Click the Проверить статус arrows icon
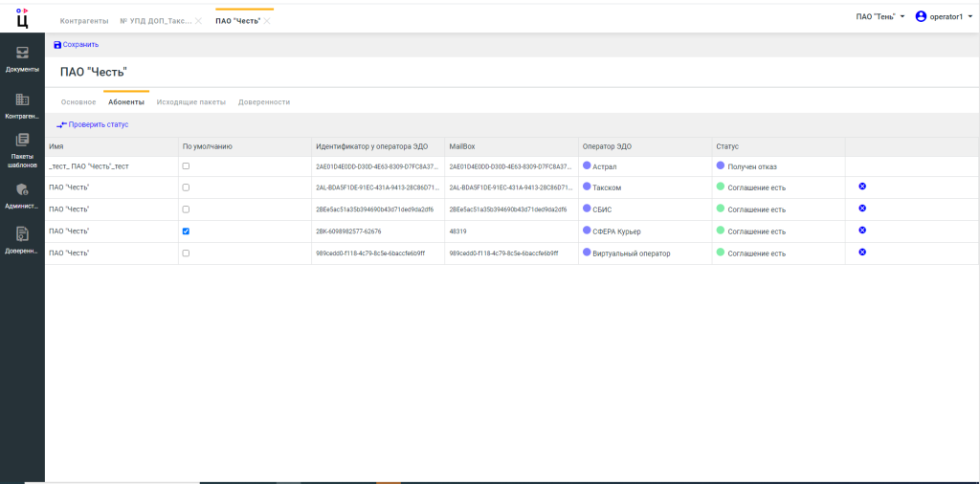Viewport: 980px width, 484px height. (61, 125)
